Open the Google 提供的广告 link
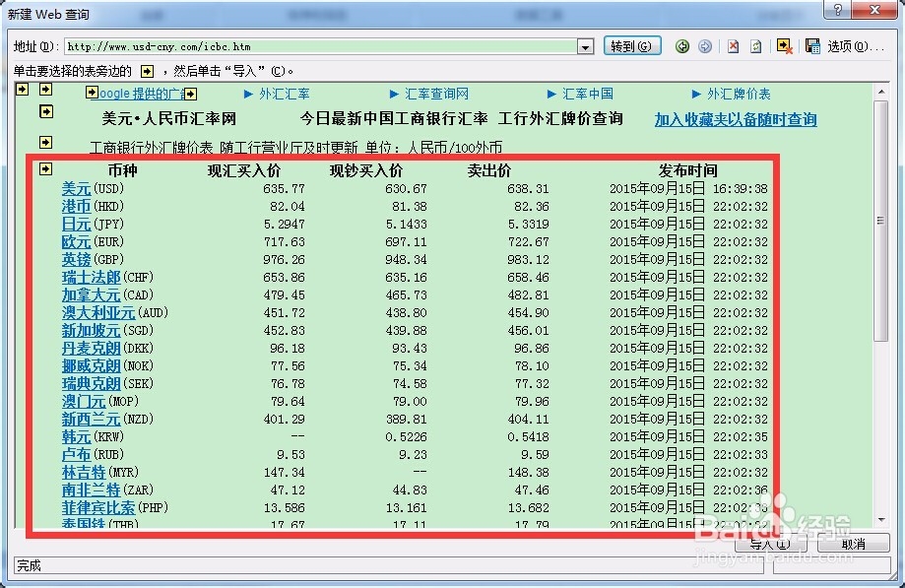This screenshot has height=588, width=905. coord(142,94)
